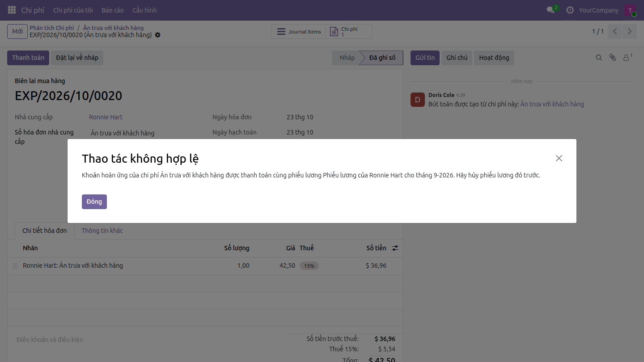The width and height of the screenshot is (644, 362).
Task: Open the Chi phí 1 smart button
Action: [349, 32]
